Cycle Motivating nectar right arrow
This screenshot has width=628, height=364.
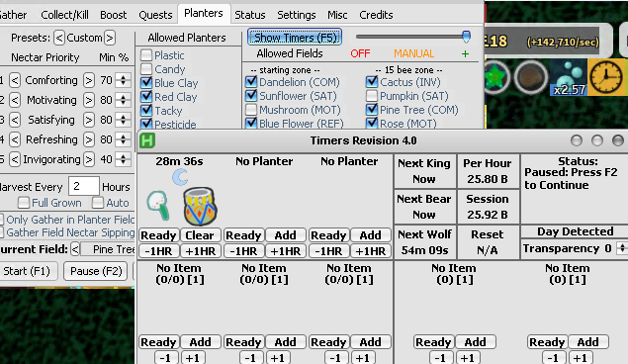pos(88,100)
